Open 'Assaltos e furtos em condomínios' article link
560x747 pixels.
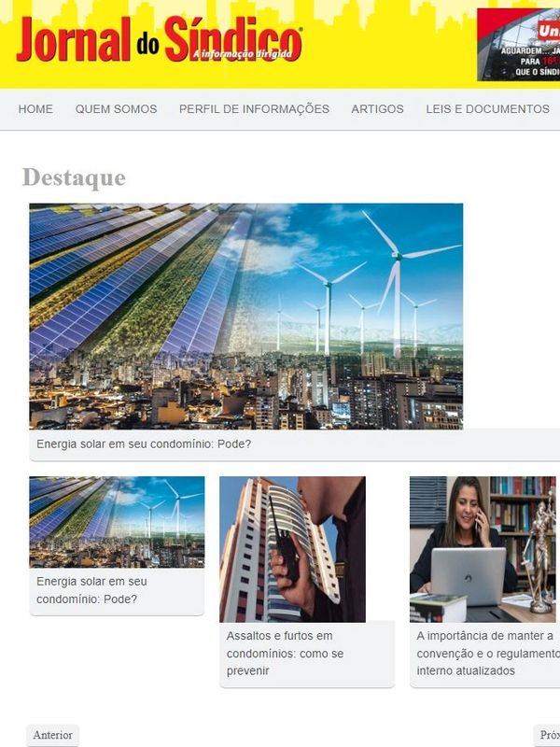[x=285, y=653]
